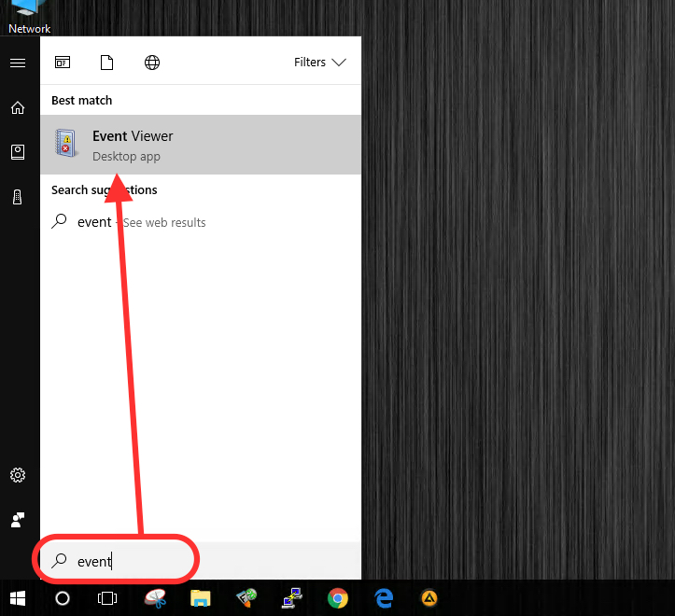The image size is (675, 616).
Task: Open the Devices tower icon in sidebar
Action: (17, 197)
